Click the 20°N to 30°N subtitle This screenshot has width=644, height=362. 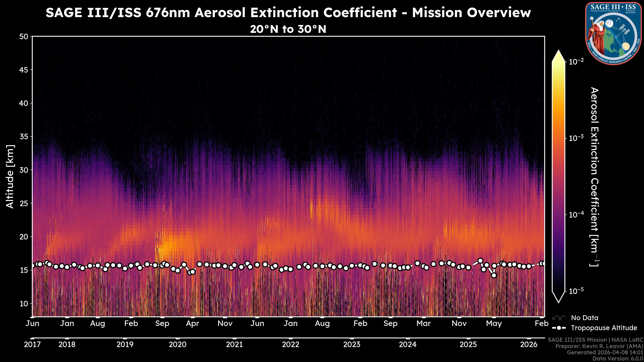click(288, 29)
